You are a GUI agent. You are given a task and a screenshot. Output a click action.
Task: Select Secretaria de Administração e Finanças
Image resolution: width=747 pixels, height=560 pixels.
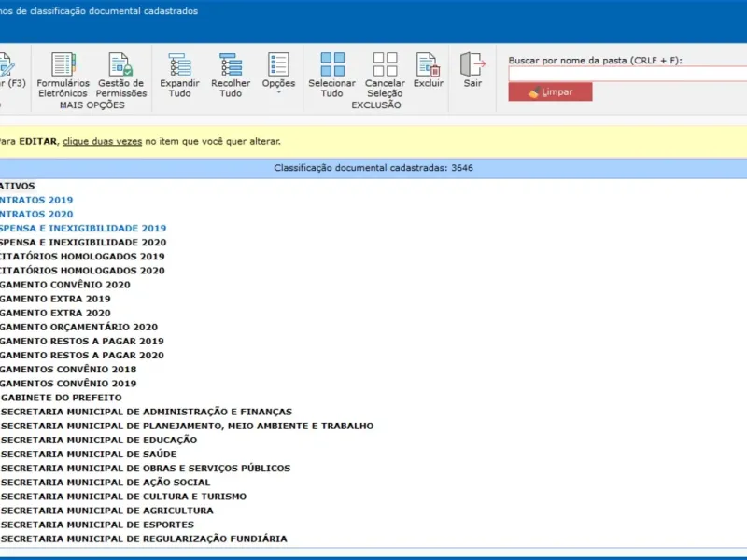pyautogui.click(x=147, y=412)
